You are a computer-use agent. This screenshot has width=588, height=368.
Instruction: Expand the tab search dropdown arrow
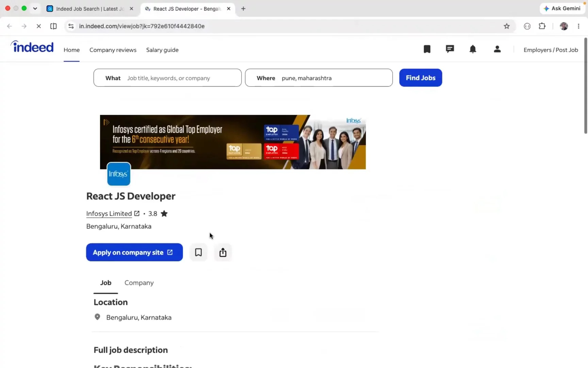(35, 9)
